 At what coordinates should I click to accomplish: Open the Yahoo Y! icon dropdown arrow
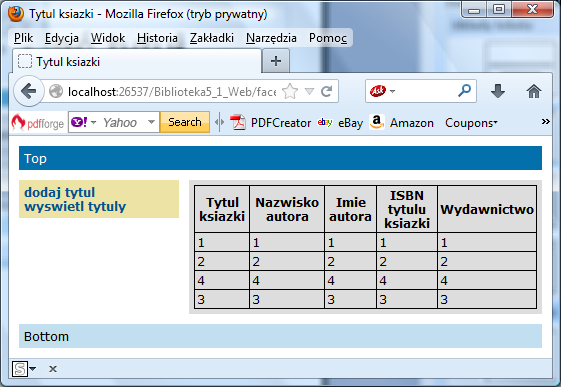94,122
